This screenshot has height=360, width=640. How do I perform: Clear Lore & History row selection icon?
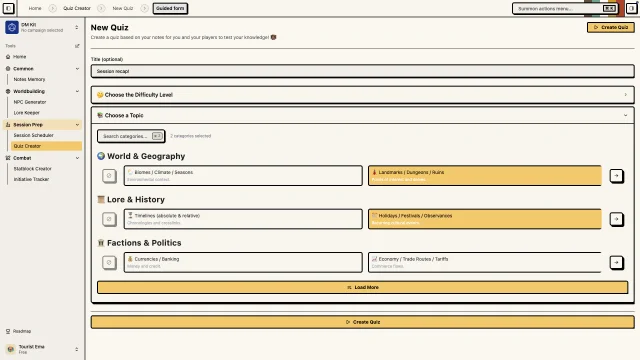coord(109,219)
